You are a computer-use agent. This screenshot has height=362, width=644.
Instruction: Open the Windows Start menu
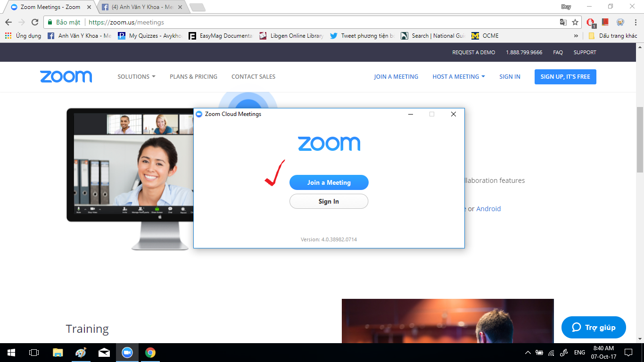11,353
